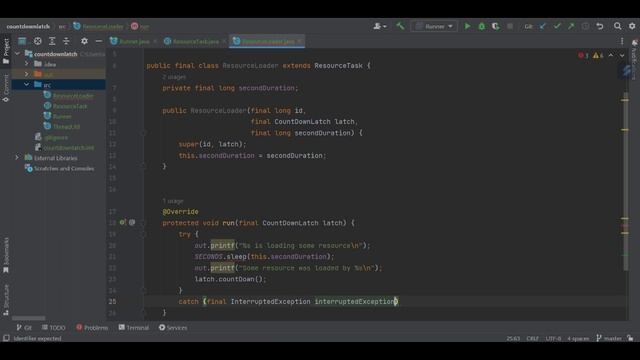Toggle the Structure tool window
Screen dimensions: 640x360
(x=6, y=300)
